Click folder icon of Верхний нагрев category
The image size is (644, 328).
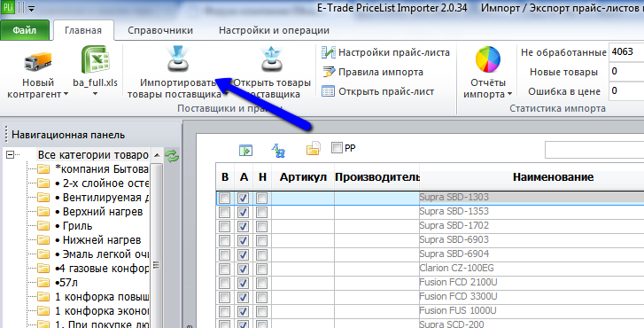tap(43, 212)
